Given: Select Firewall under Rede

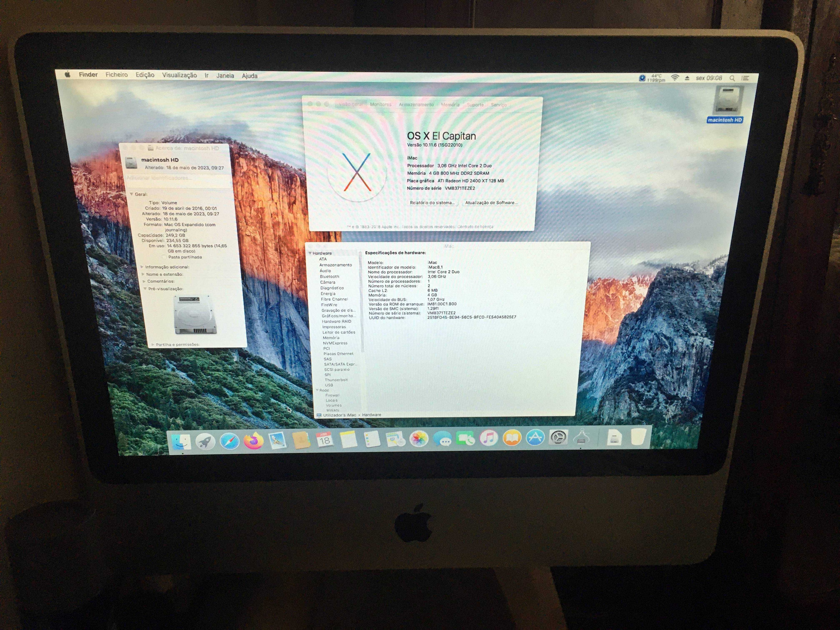Looking at the screenshot, I should tap(332, 395).
